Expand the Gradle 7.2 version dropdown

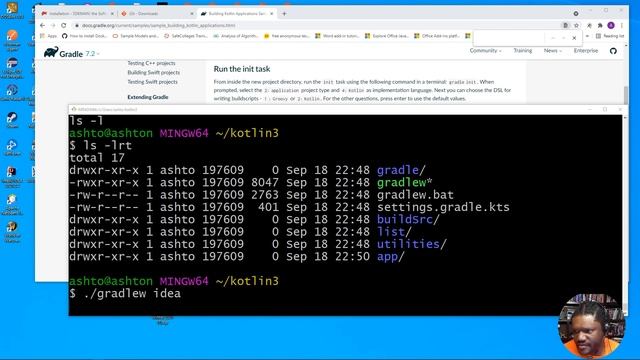[x=93, y=53]
